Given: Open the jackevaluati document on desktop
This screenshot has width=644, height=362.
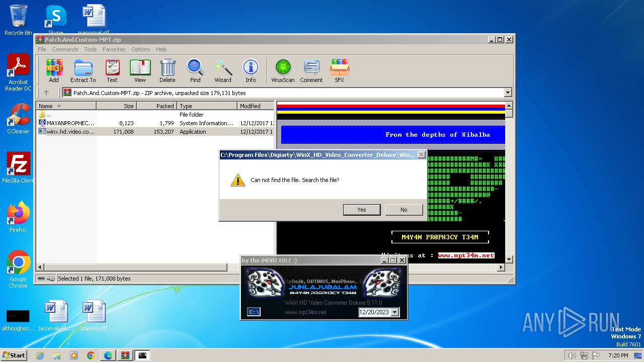Looking at the screenshot, I should 56,316.
